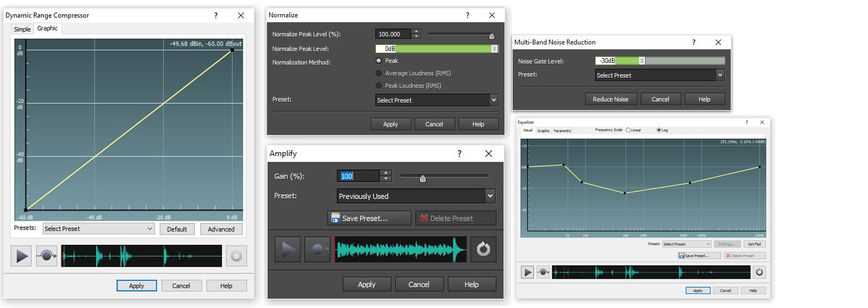Screen dimensions: 868x308
Task: Cancel the Dynamic Range Compressor dialog
Action: coord(181,286)
